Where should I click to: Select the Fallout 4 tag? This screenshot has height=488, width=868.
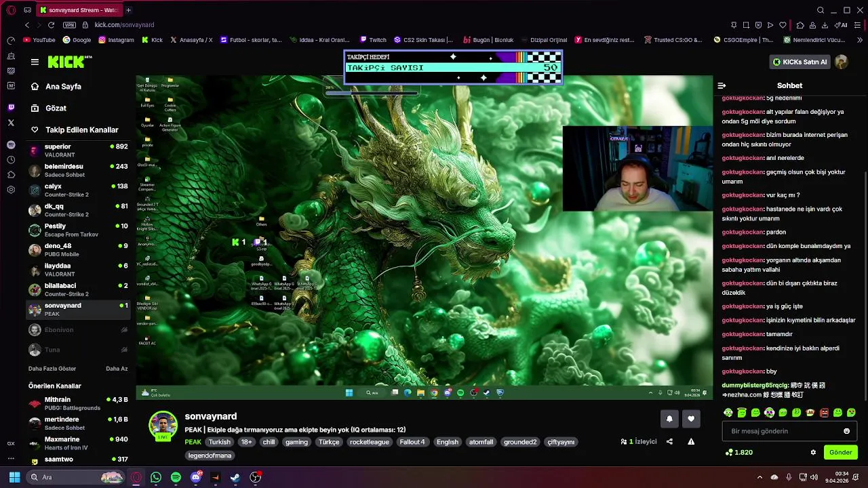tap(412, 442)
